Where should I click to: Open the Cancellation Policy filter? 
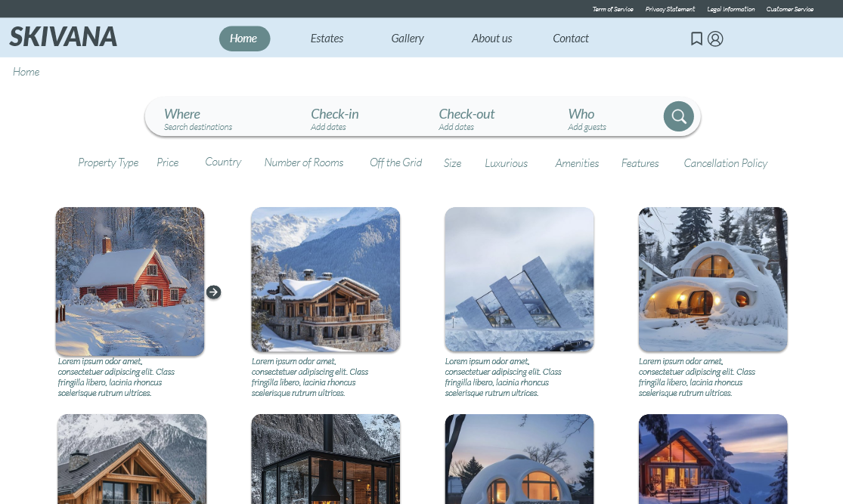(725, 163)
